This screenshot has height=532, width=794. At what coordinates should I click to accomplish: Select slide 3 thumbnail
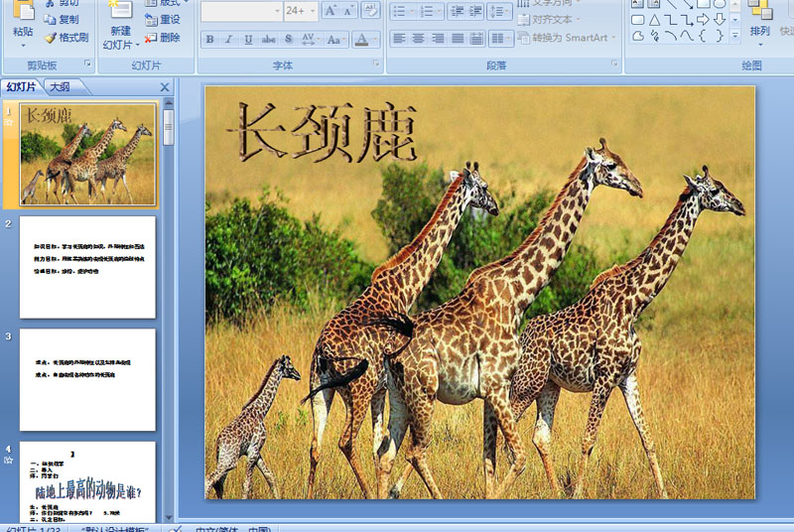[x=87, y=379]
